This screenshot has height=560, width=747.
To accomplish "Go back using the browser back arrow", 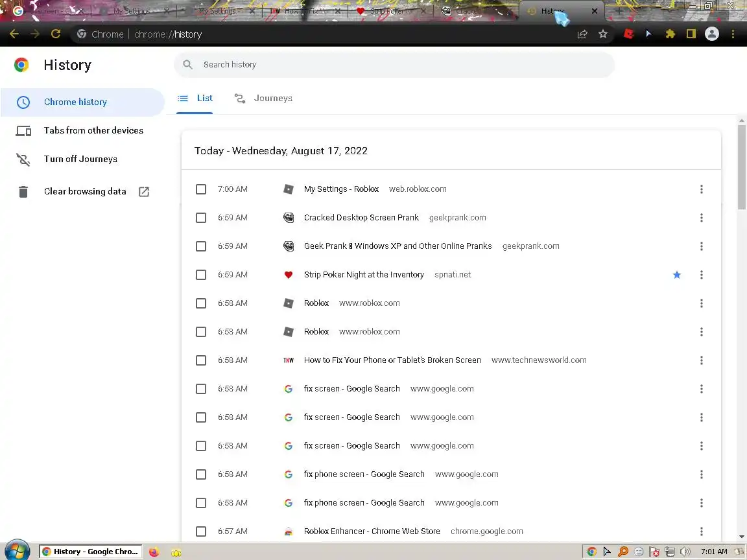I will 14,34.
